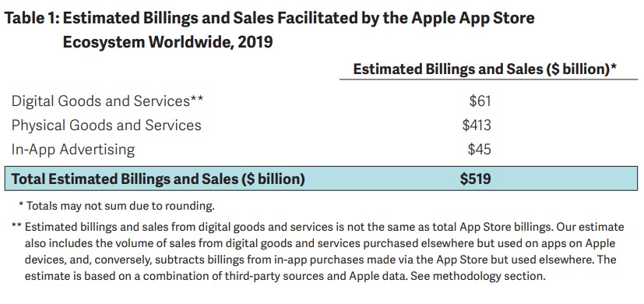Click the footnote line starting 'Estimated billings'
644x304 pixels.
pyautogui.click(x=324, y=227)
